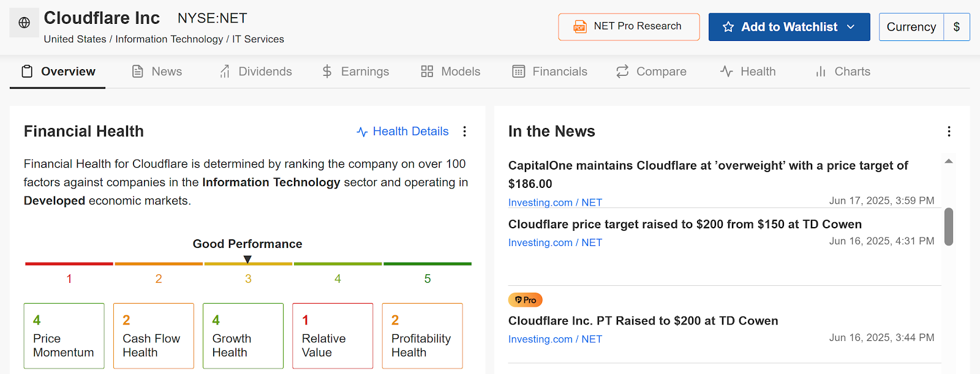Click the dollar icon on the Earnings tab
Viewport: 980px width, 374px height.
pyautogui.click(x=327, y=72)
